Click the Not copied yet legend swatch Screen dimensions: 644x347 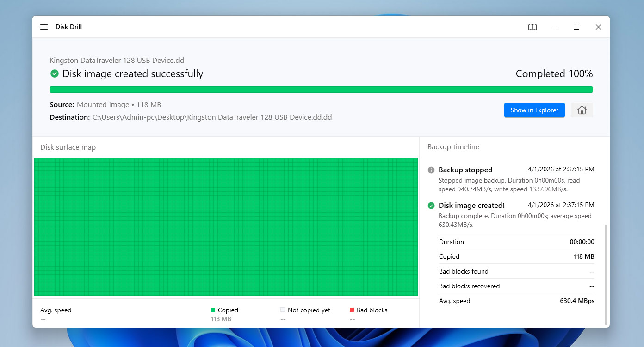point(283,310)
